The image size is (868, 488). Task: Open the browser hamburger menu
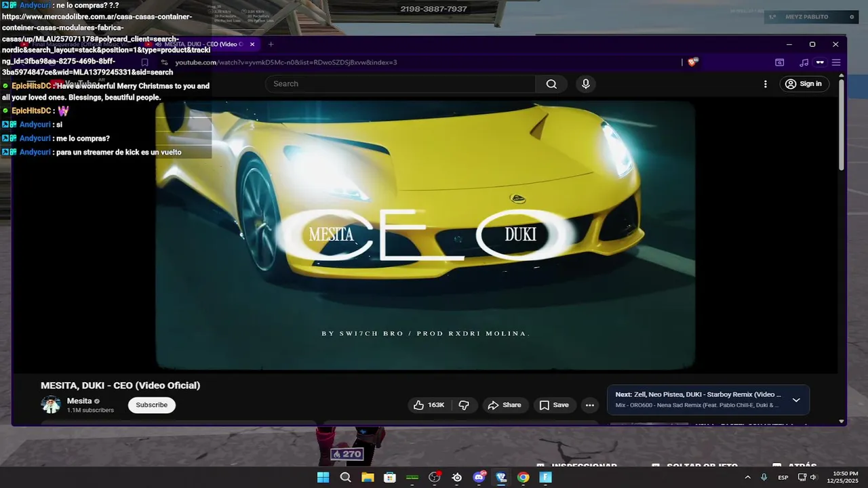click(836, 62)
